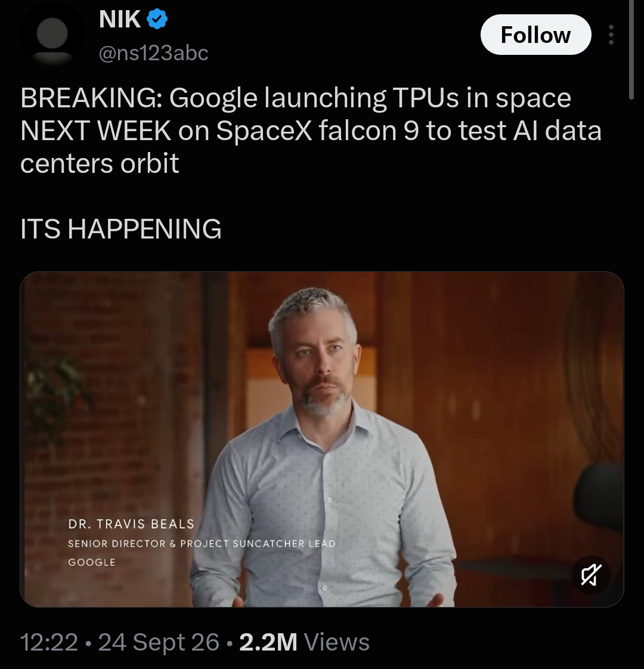Click the page scrollbar thumb at right edge
Image resolution: width=644 pixels, height=669 pixels.
[x=631, y=49]
